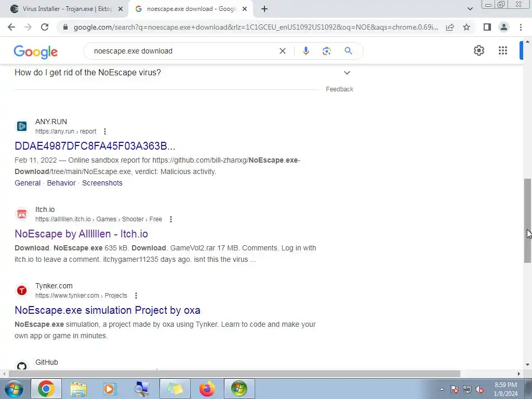The image size is (532, 399).
Task: Open Chrome from the taskbar
Action: (x=46, y=389)
